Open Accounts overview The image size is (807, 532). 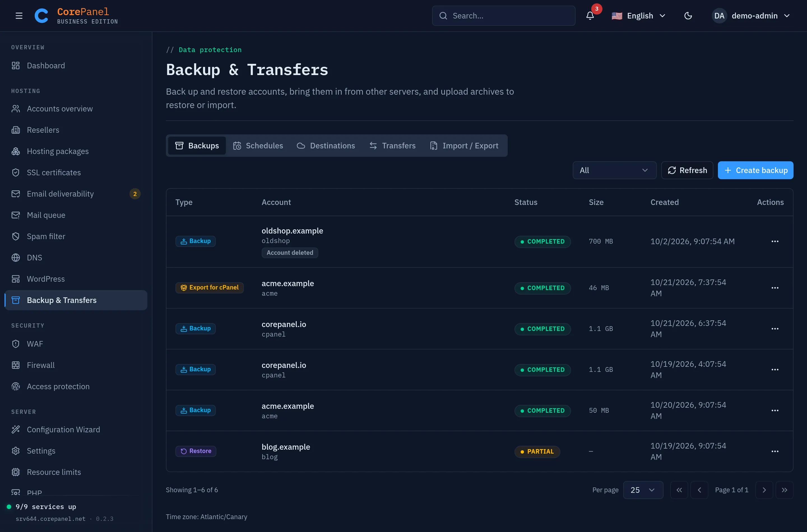pyautogui.click(x=76, y=109)
